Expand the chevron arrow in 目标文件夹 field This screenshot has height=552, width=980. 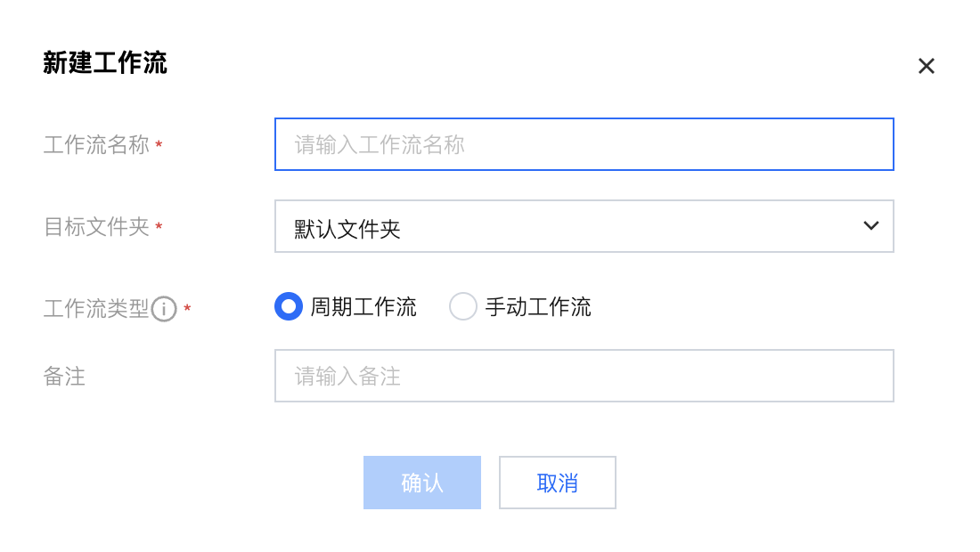click(x=871, y=226)
